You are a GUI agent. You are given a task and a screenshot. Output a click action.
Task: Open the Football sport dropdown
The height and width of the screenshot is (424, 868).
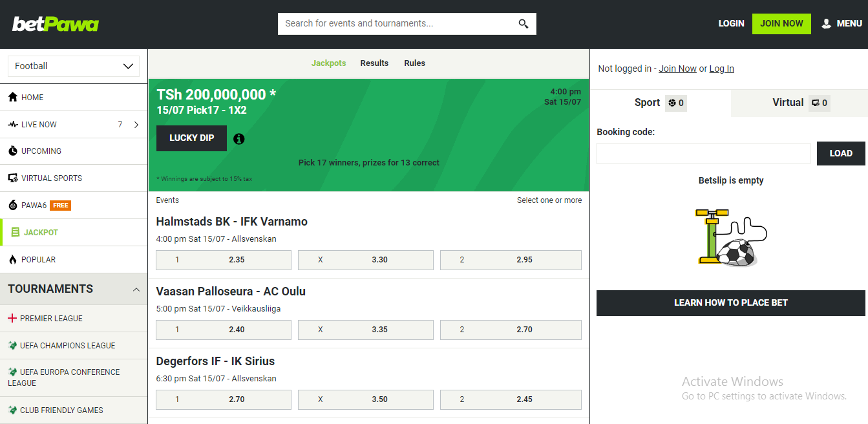(74, 66)
